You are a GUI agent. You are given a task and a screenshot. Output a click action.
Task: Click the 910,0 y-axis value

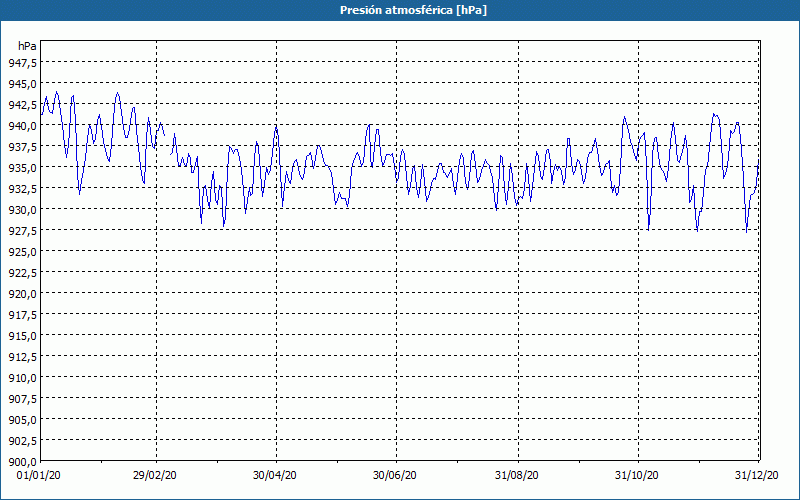tap(22, 378)
